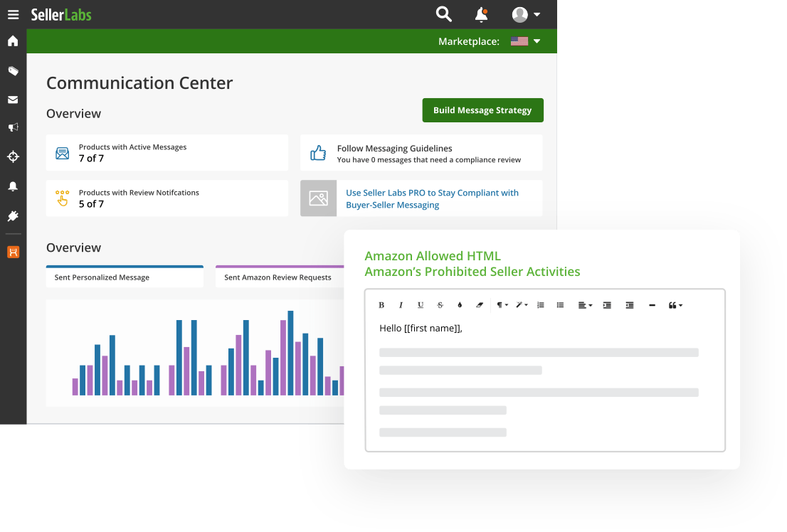This screenshot has height=532, width=787.
Task: Open Amazon's Prohibited Seller Activities link
Action: coord(472,272)
